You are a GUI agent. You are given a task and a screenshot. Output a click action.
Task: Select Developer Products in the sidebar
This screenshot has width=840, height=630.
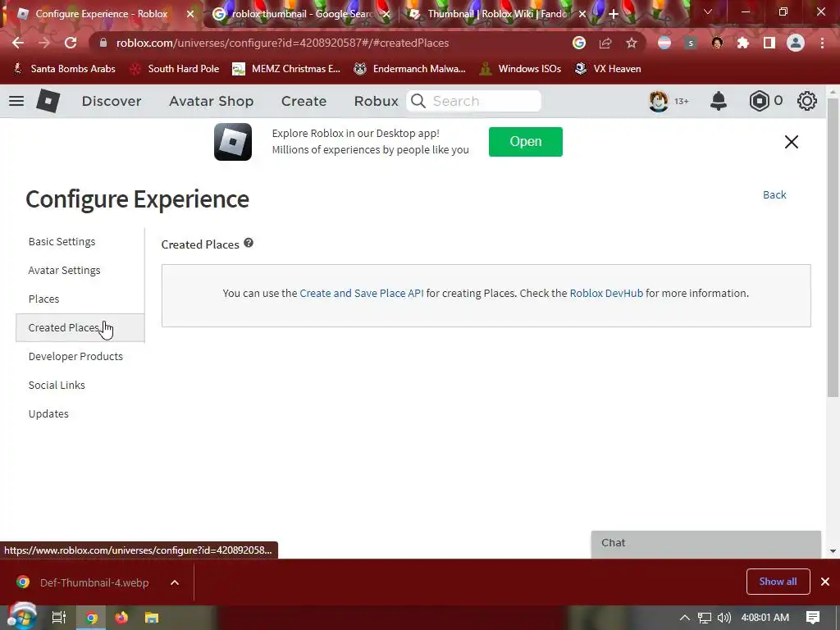click(x=75, y=356)
